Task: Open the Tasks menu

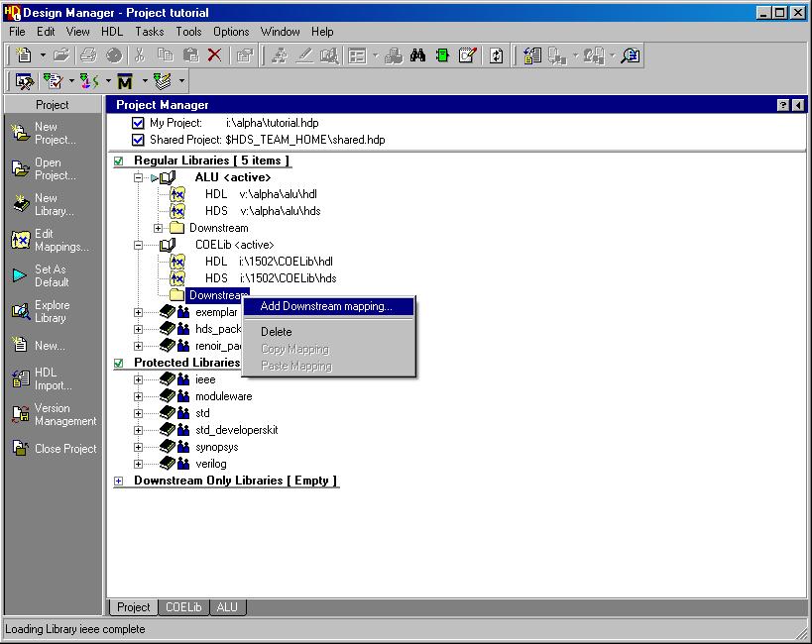Action: 149,32
